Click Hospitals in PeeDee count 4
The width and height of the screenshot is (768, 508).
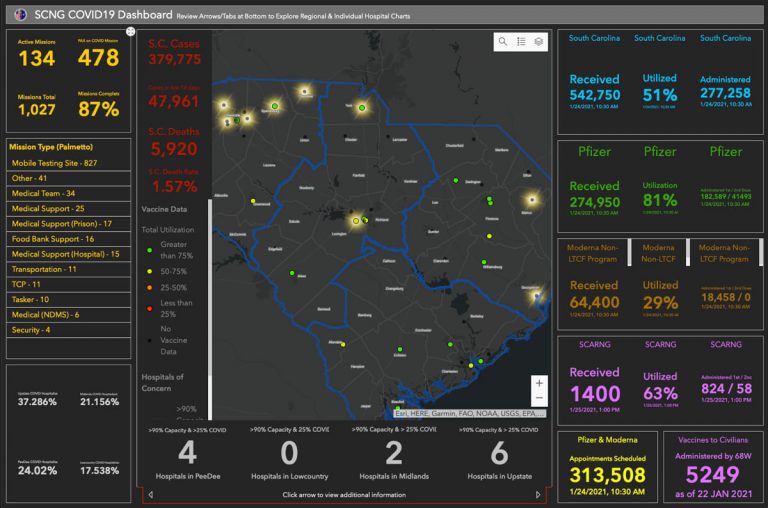[x=188, y=453]
